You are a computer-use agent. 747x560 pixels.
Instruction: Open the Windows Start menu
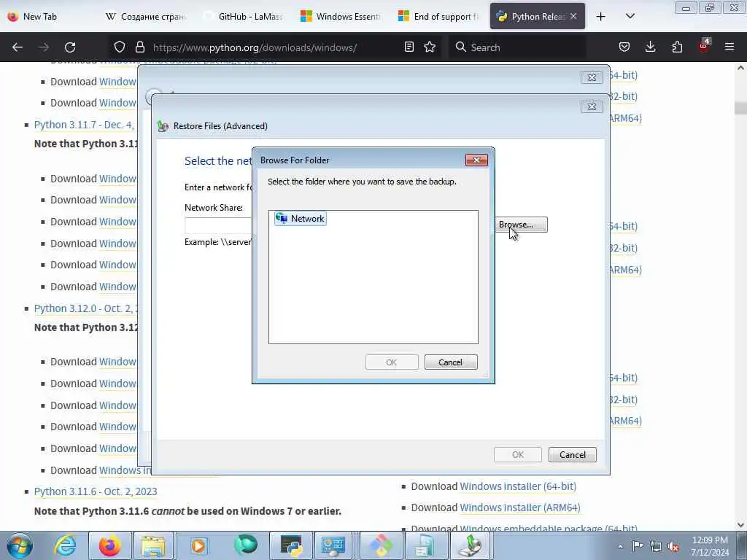tap(20, 545)
